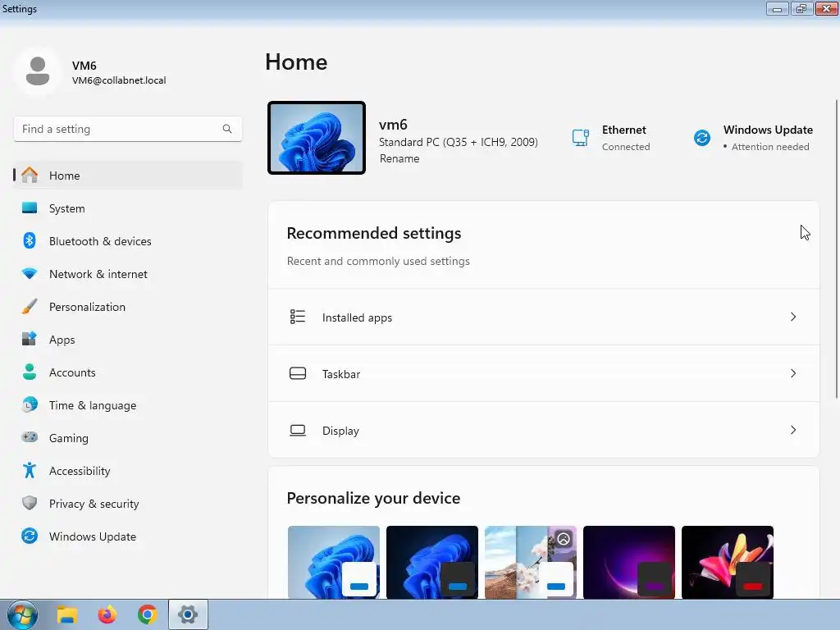
Task: Click the Windows Update sidebar icon
Action: (x=30, y=536)
